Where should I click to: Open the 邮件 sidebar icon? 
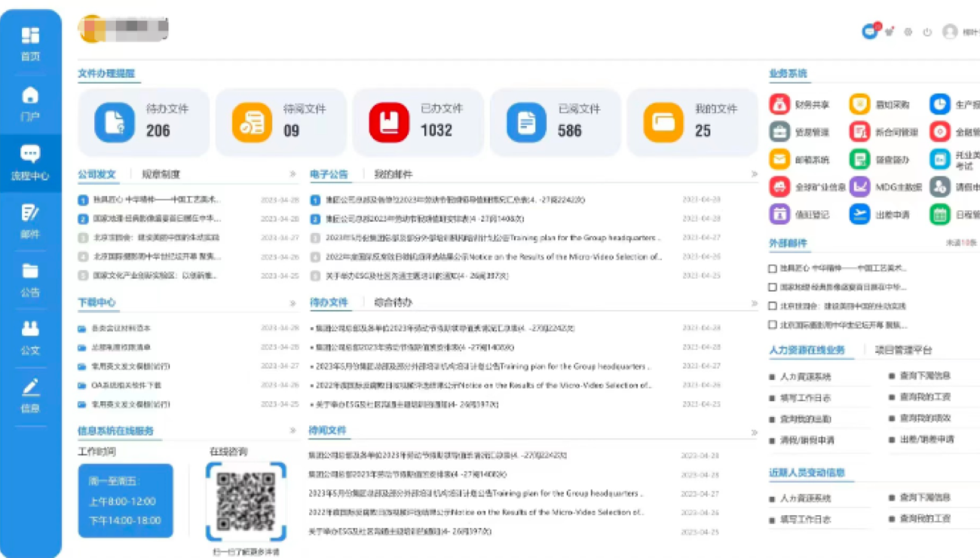(30, 221)
